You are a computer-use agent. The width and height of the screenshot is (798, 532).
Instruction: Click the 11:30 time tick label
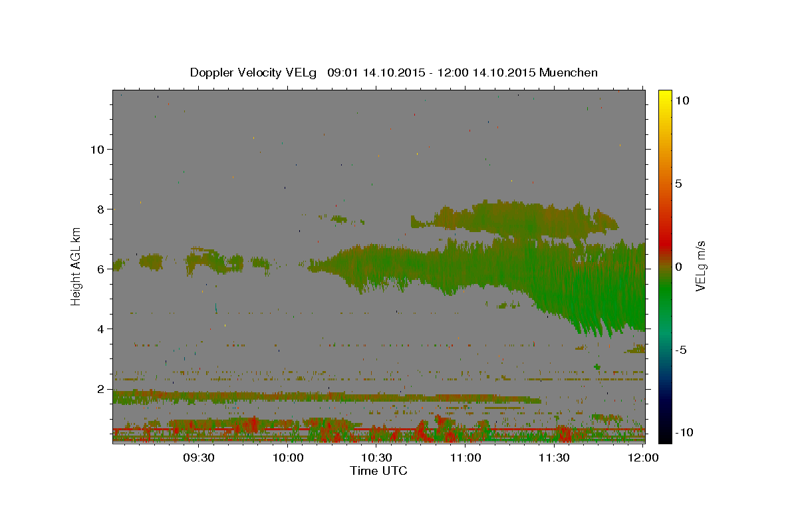click(x=553, y=458)
